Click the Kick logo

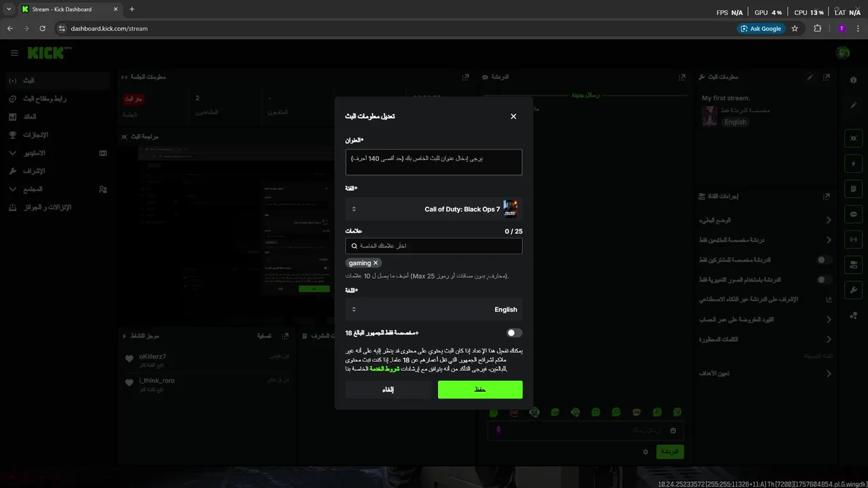(x=46, y=53)
